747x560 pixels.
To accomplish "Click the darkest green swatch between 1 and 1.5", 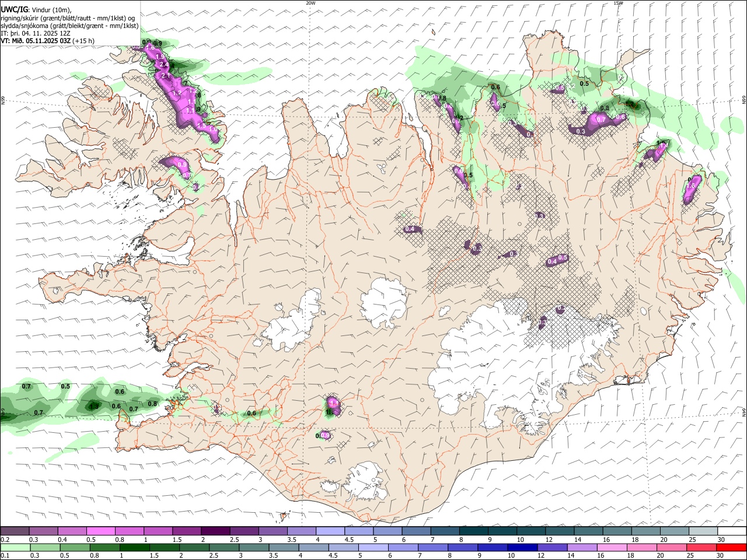I will (x=135, y=547).
